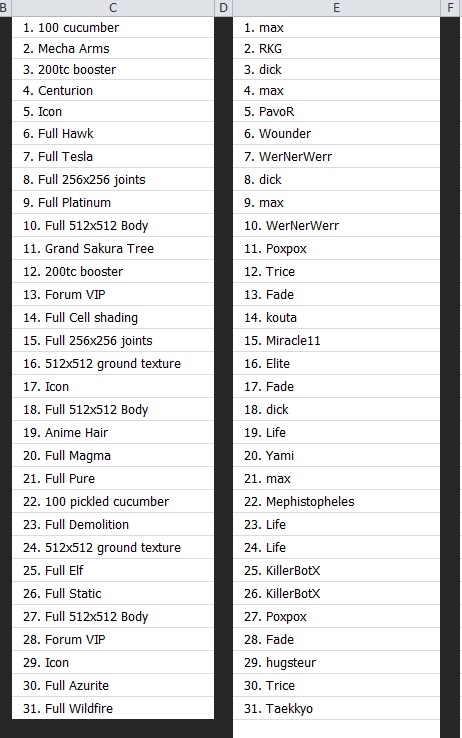Select cell '15. Miracle11'
Image resolution: width=462 pixels, height=738 pixels.
click(336, 341)
